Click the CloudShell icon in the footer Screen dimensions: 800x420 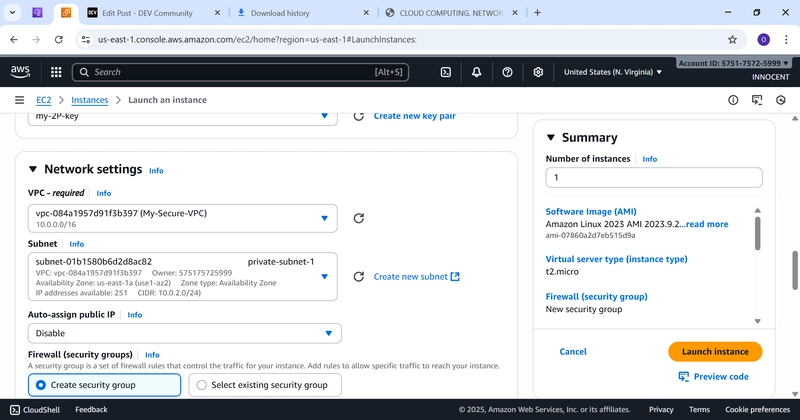click(15, 410)
